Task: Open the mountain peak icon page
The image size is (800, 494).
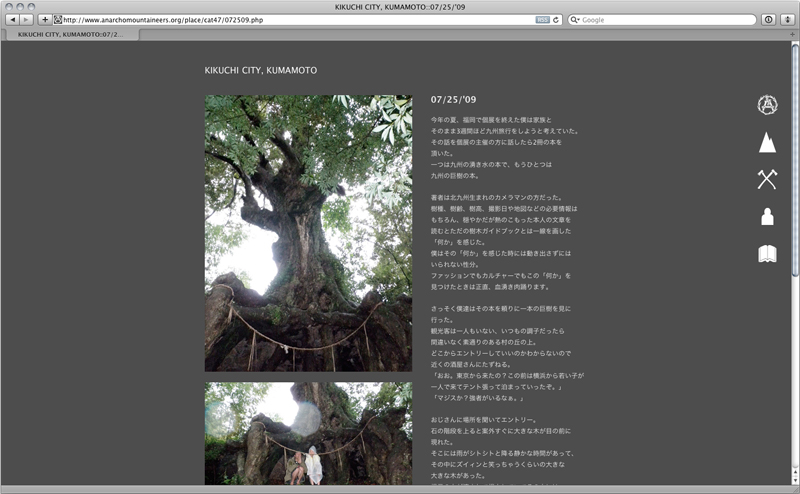Action: click(767, 142)
